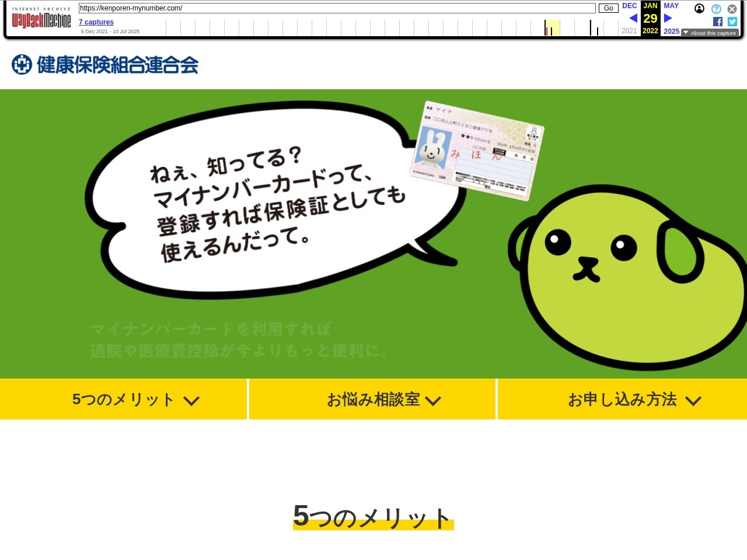Jump to DEC 2021 capture
The width and height of the screenshot is (747, 560).
[x=629, y=6]
